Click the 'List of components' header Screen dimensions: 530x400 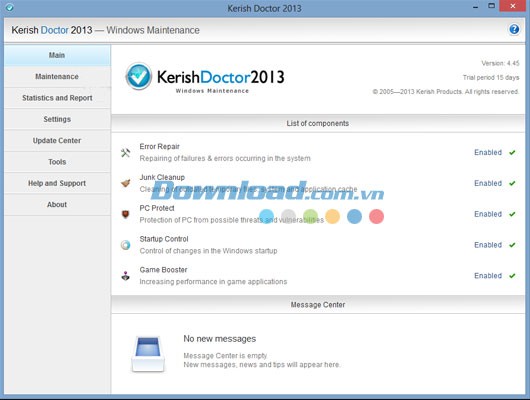(x=318, y=123)
